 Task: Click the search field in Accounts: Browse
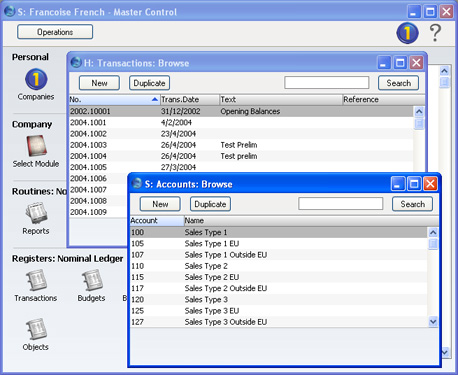click(x=341, y=204)
